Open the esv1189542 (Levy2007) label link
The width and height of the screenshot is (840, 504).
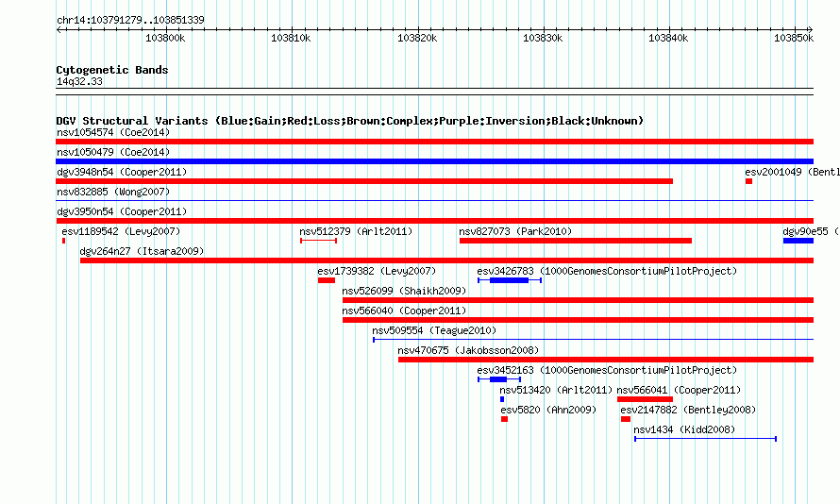(121, 231)
